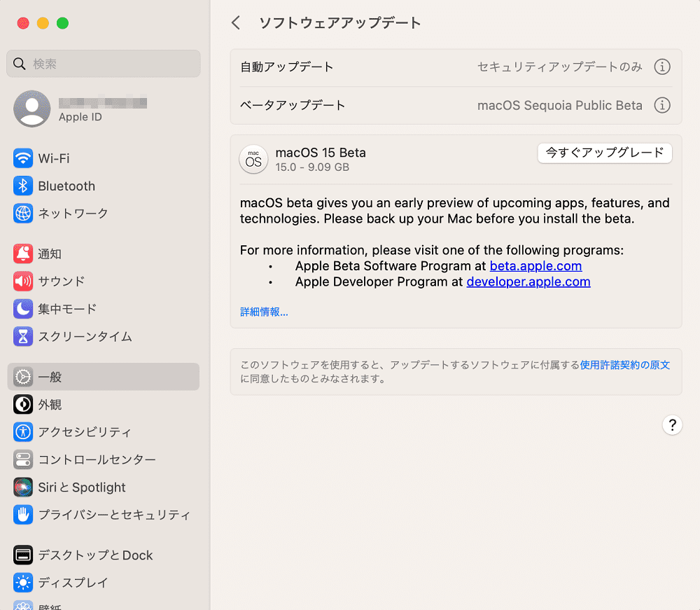700x610 pixels.
Task: Click the info icon for ベータアップデート
Action: (x=662, y=105)
